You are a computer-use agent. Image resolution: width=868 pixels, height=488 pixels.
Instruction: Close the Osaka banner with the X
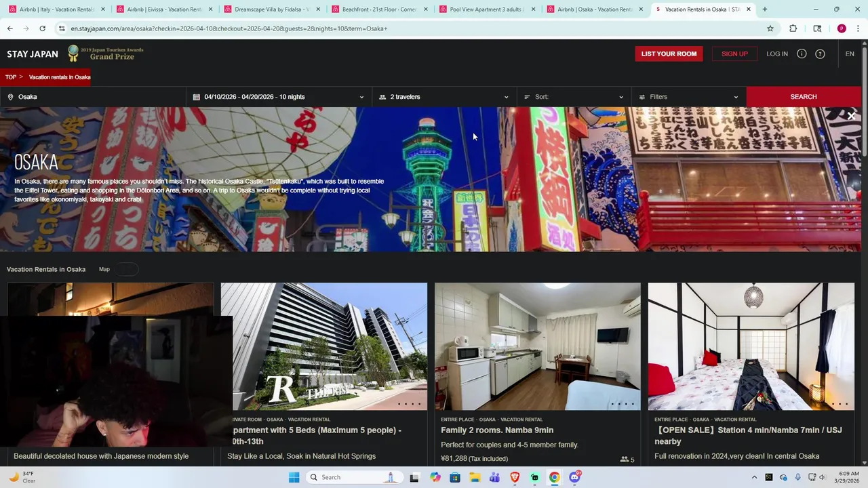(851, 116)
